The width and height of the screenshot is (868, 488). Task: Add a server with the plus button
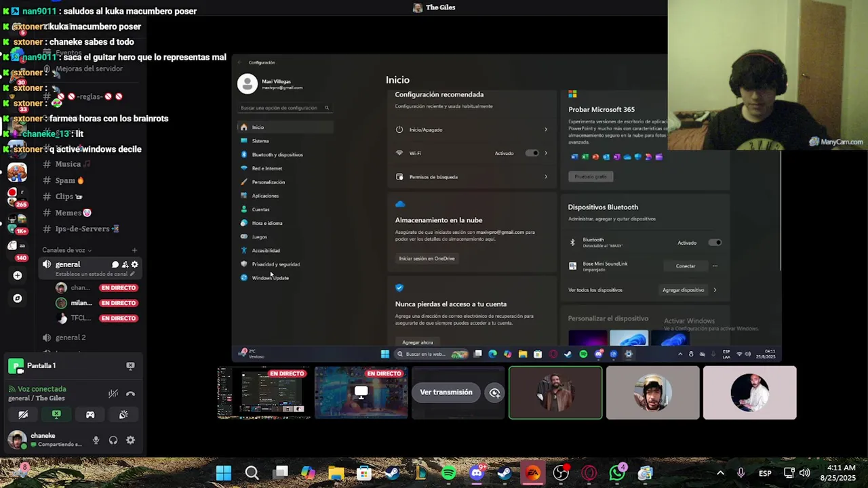tap(18, 275)
